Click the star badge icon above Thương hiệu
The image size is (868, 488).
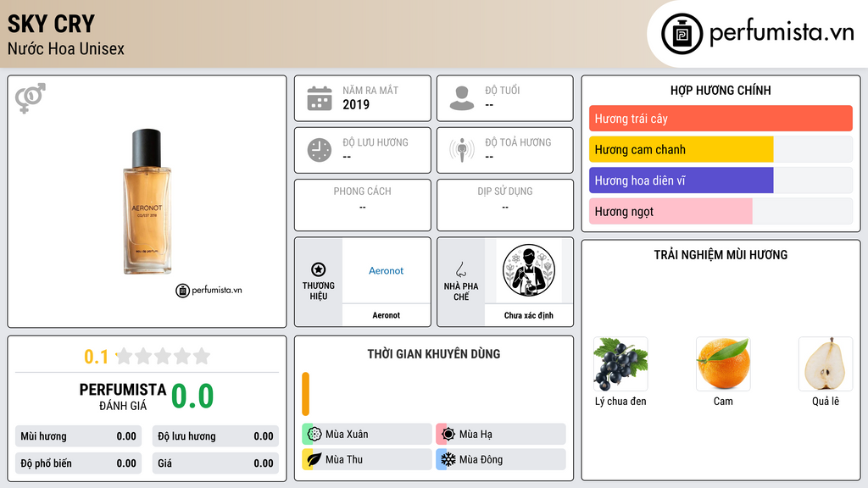(x=319, y=269)
